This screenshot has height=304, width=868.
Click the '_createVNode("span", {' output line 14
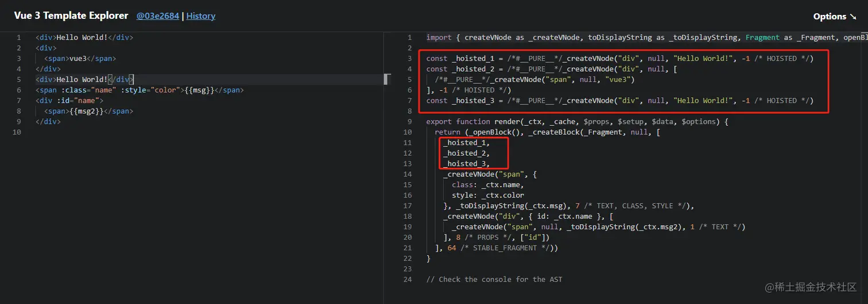point(490,174)
